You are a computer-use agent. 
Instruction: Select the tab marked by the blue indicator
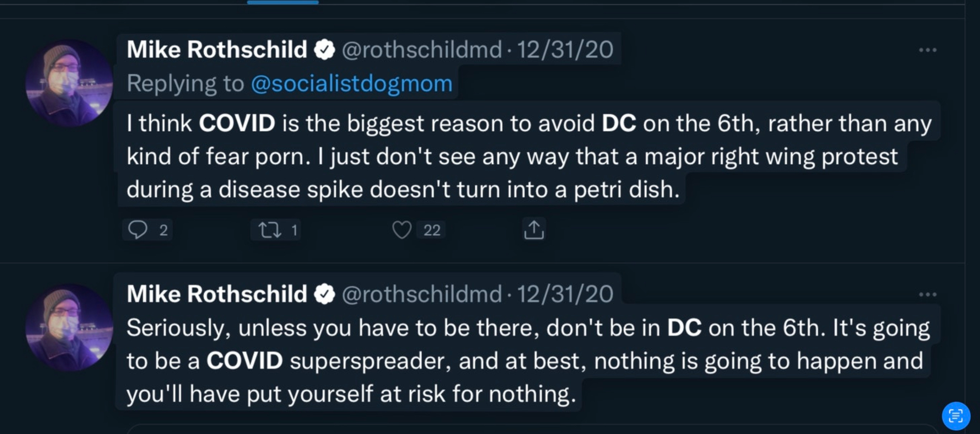283,2
